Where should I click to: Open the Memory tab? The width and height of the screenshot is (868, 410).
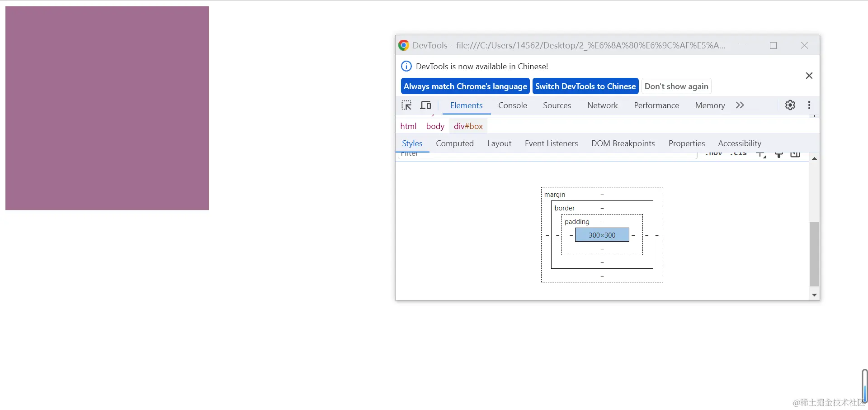pos(710,105)
